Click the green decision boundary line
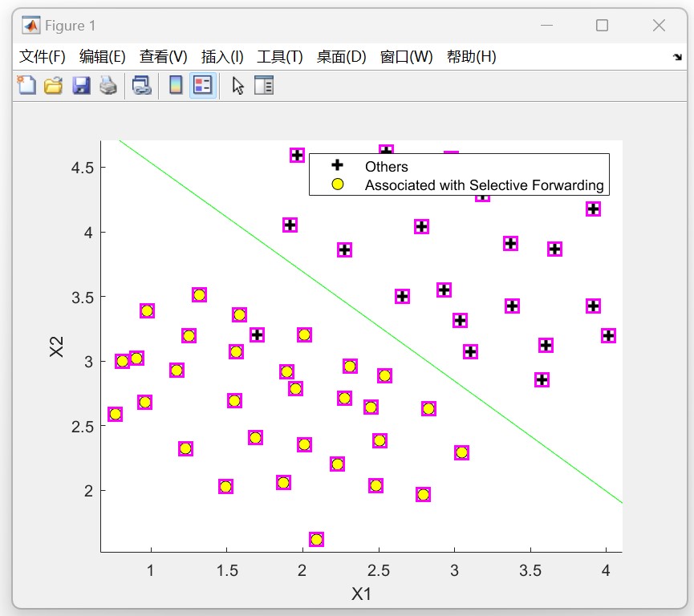694x616 pixels. (371, 322)
